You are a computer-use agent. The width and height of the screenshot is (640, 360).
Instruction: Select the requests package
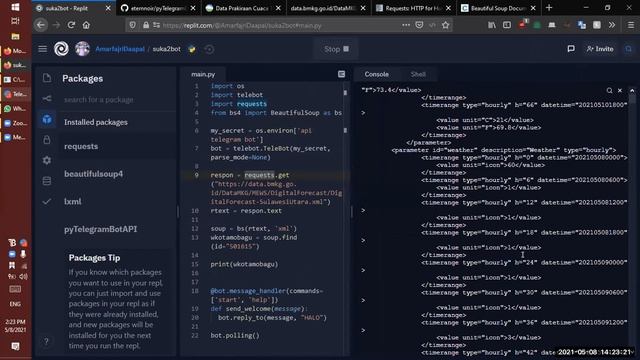coord(81,146)
